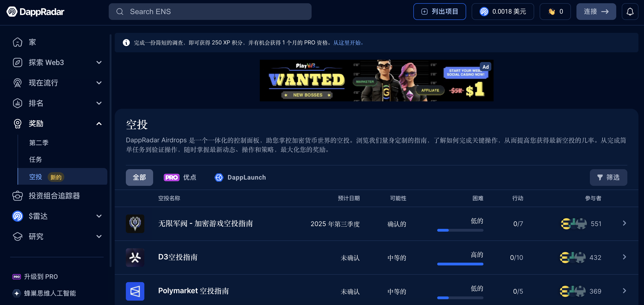The height and width of the screenshot is (305, 644).
Task: Open the notifications bell
Action: click(x=630, y=12)
